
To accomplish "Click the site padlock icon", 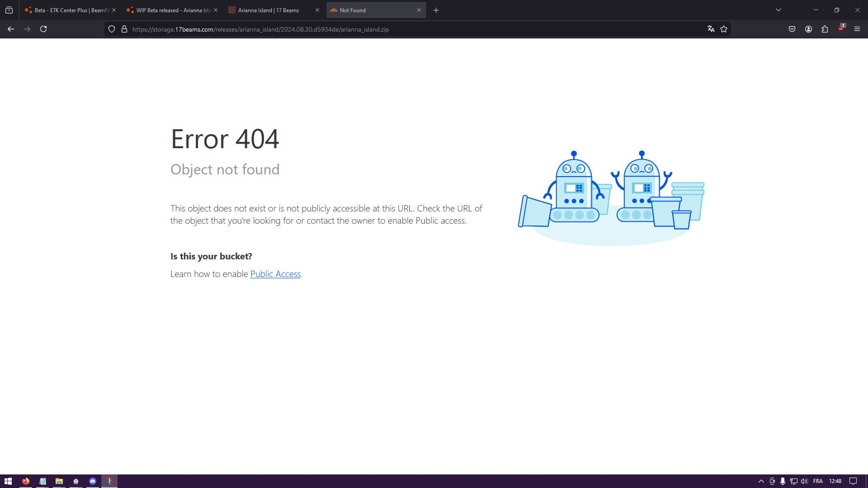I will tap(124, 29).
